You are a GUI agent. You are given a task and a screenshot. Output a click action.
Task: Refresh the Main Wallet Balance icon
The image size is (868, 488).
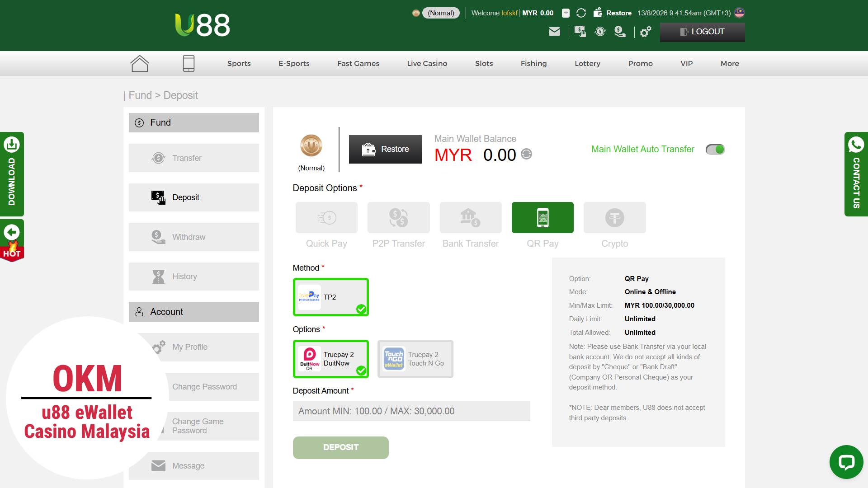[x=527, y=154]
